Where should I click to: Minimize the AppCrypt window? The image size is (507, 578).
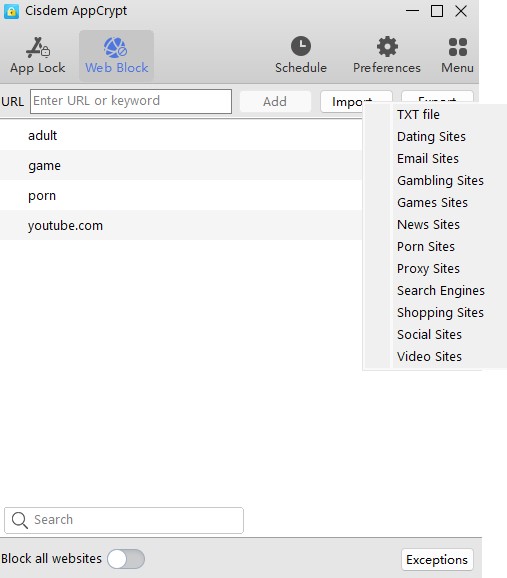pyautogui.click(x=412, y=11)
